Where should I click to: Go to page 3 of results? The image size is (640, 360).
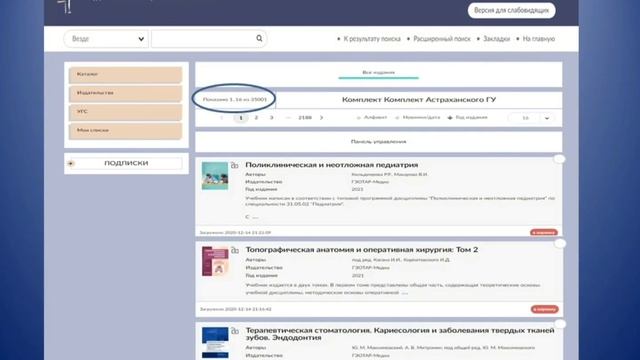pos(271,118)
